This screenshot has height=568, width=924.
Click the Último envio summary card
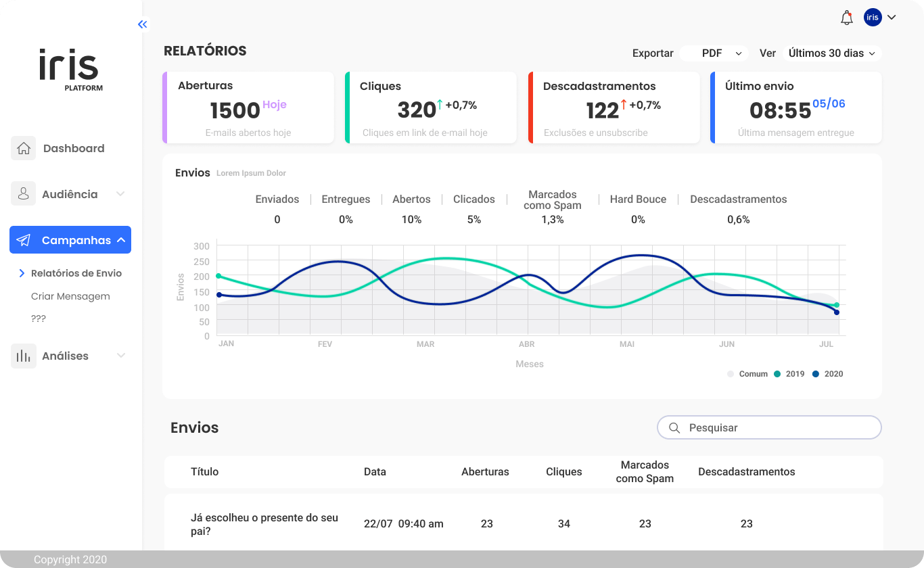pyautogui.click(x=796, y=108)
